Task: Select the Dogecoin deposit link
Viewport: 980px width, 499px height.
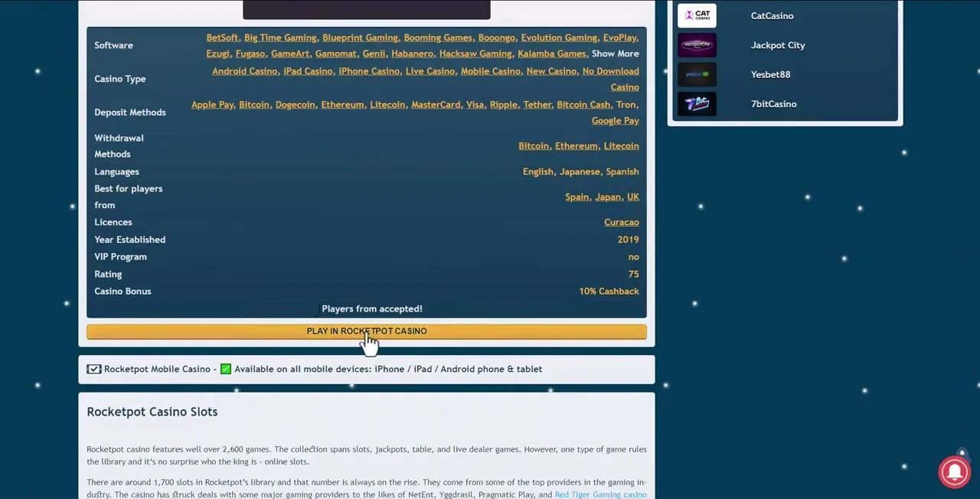Action: 296,105
